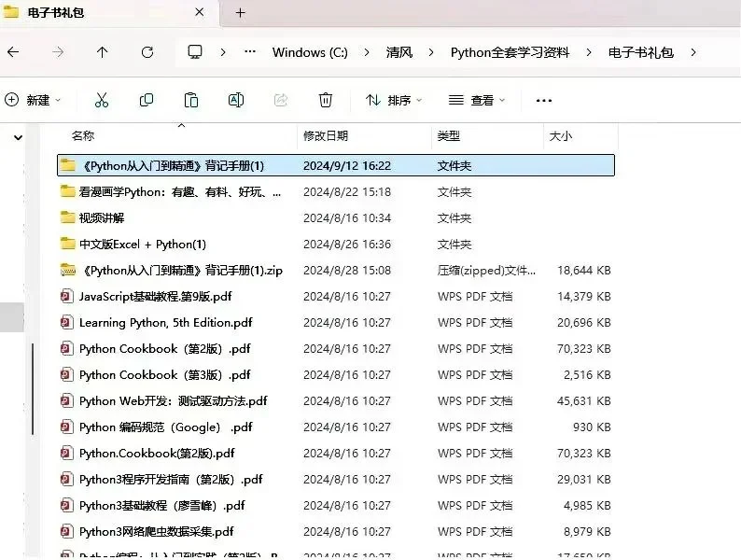
Task: Click size value 18,644 KB
Action: coord(584,271)
